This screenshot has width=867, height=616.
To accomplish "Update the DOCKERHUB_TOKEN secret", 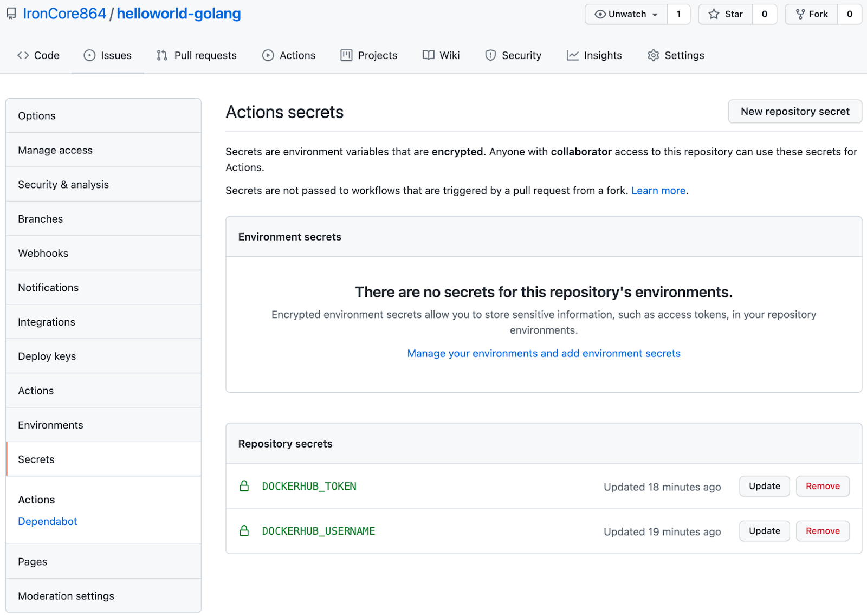I will (x=764, y=486).
